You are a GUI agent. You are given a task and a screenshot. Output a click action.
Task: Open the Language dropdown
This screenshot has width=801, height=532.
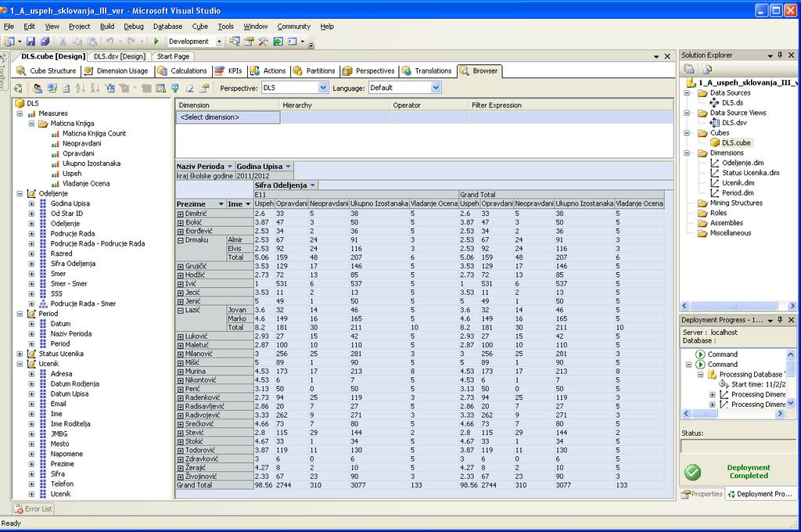(435, 88)
